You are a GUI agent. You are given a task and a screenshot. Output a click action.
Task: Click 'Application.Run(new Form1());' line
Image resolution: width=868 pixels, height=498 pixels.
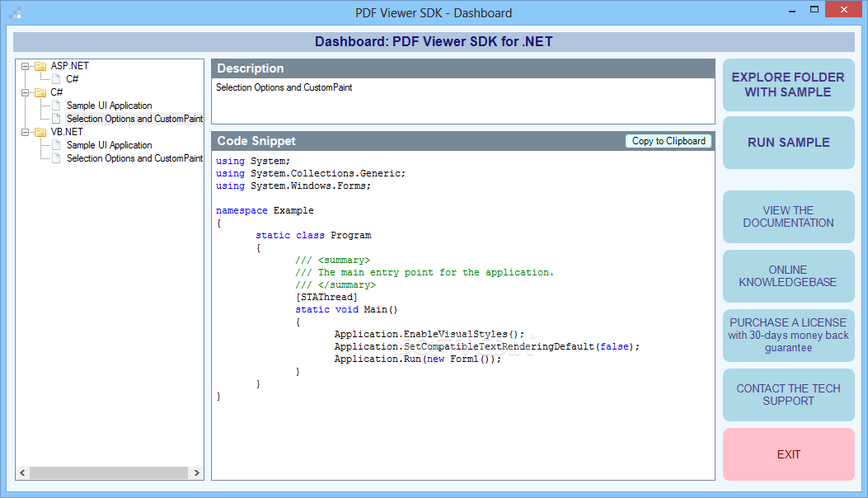coord(417,359)
